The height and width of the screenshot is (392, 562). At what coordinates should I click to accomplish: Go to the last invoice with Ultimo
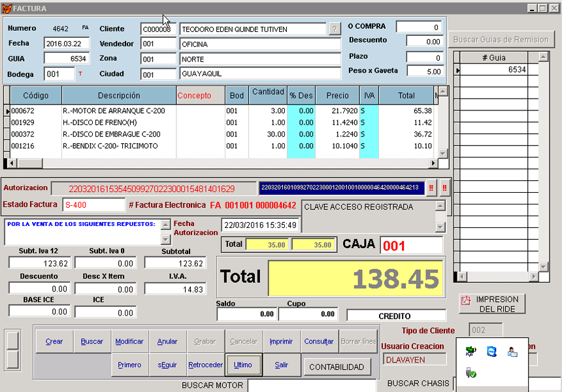[x=242, y=365]
